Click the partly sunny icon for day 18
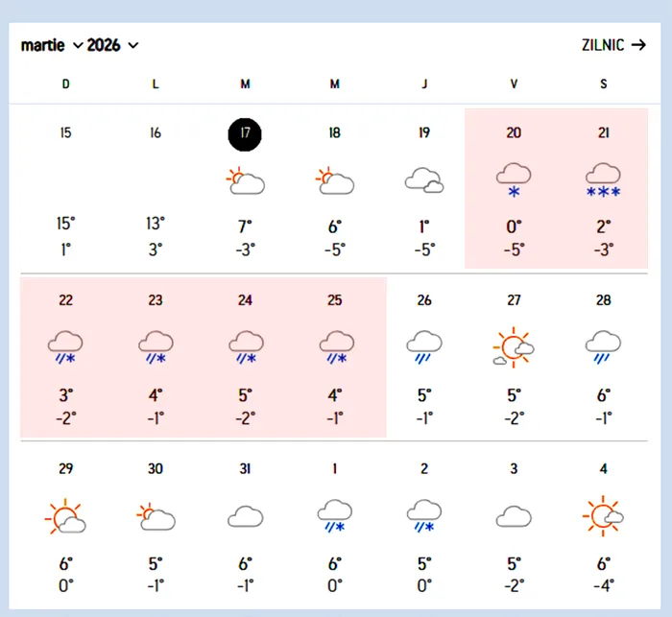Screen dimensions: 672x617 pos(334,179)
